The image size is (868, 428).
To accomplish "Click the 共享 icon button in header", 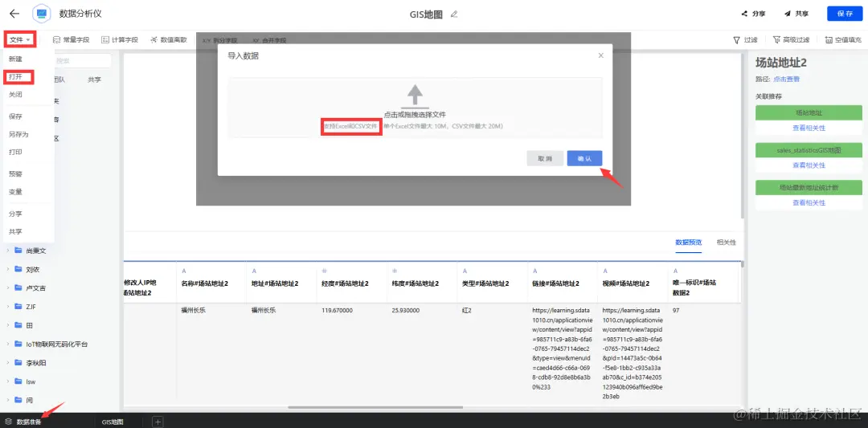I will coord(796,14).
